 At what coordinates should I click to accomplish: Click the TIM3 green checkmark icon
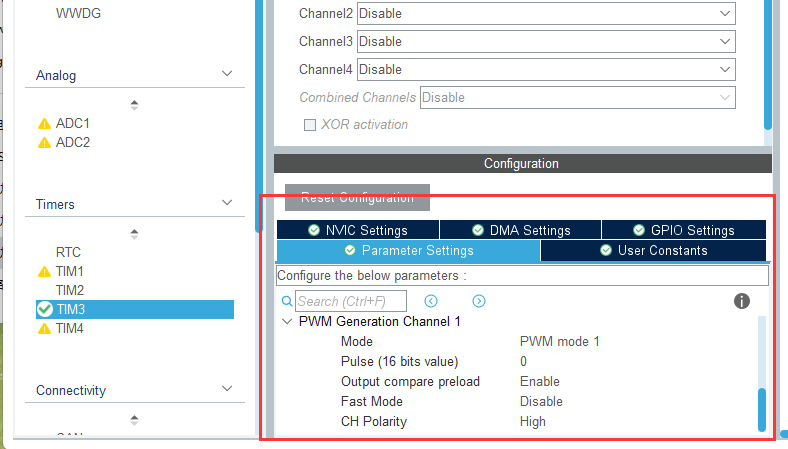44,309
